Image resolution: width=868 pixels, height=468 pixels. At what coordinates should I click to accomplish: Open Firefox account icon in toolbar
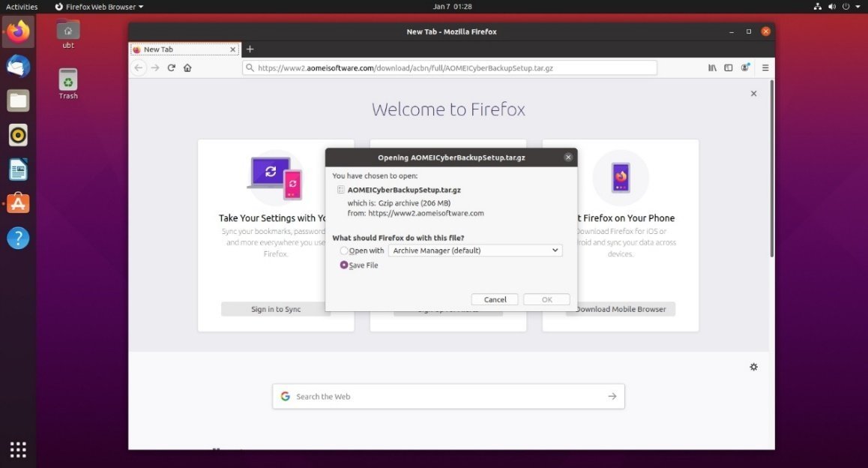(x=745, y=67)
